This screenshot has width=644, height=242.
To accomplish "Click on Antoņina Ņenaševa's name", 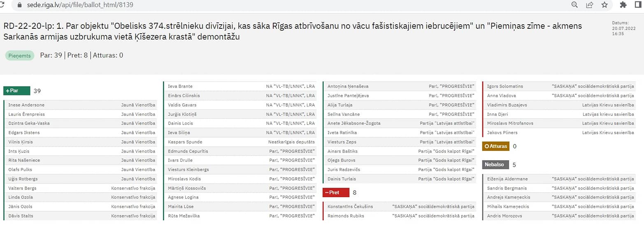I will (348, 86).
